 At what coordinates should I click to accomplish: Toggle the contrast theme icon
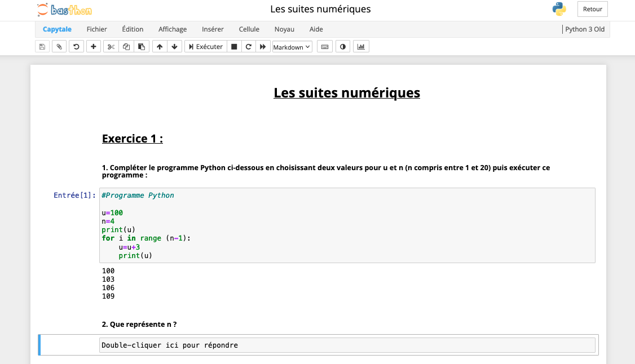[x=342, y=47]
